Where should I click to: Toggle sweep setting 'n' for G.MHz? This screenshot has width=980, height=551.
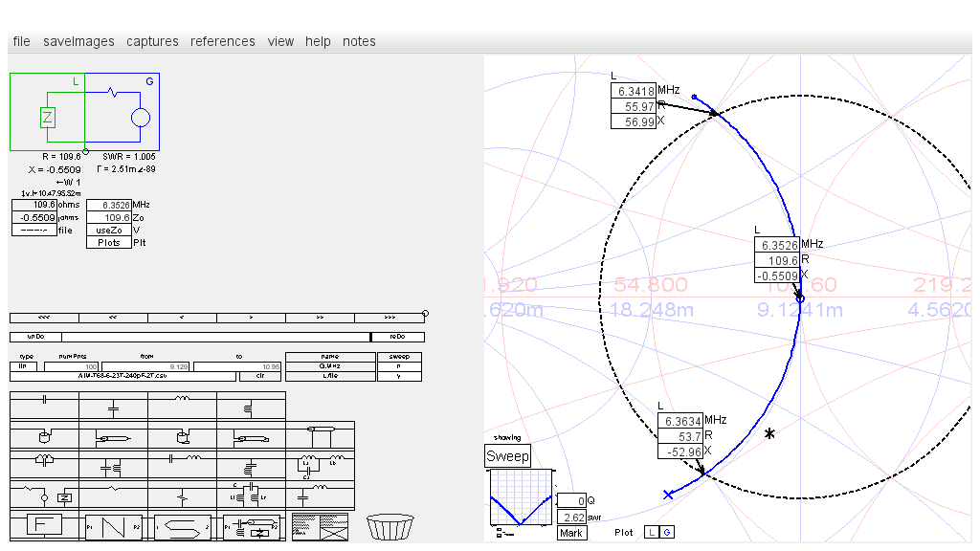(399, 366)
